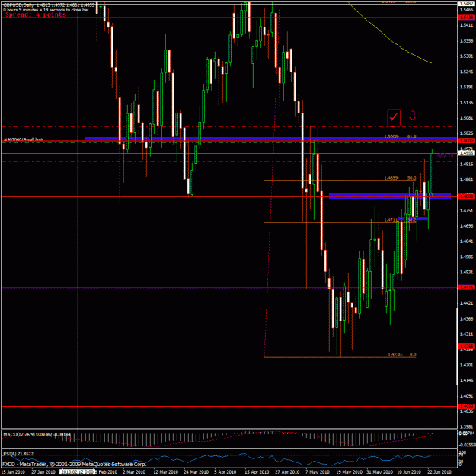
Task: Click the 38.2 Fibonacci level label
Action: point(411,219)
